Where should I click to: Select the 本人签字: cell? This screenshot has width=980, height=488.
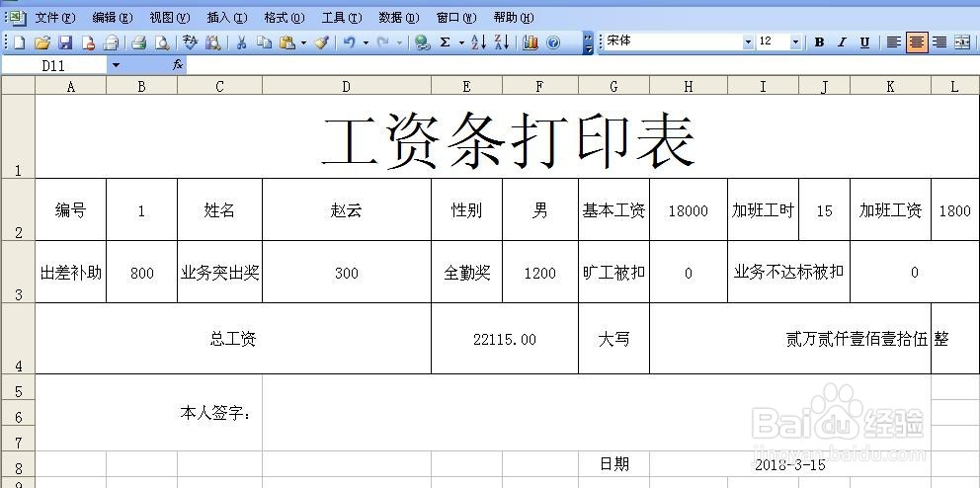149,412
